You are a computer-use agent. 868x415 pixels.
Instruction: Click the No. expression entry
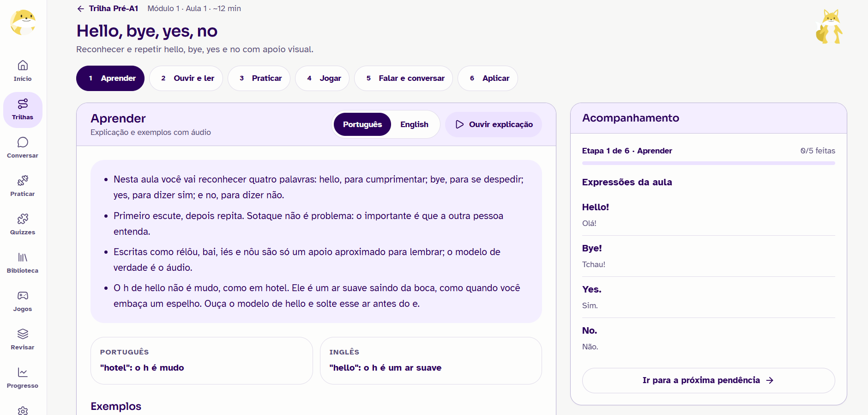tap(708, 338)
